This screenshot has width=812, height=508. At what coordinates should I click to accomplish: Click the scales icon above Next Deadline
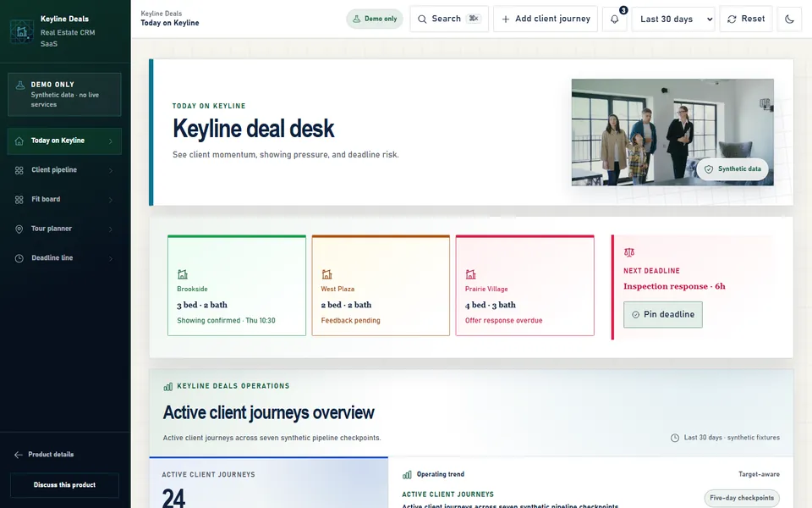[x=628, y=252]
